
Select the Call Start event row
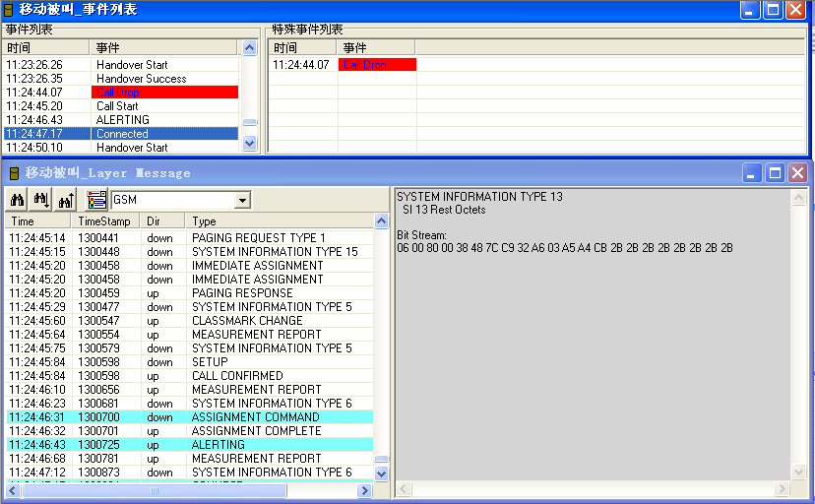click(x=121, y=106)
